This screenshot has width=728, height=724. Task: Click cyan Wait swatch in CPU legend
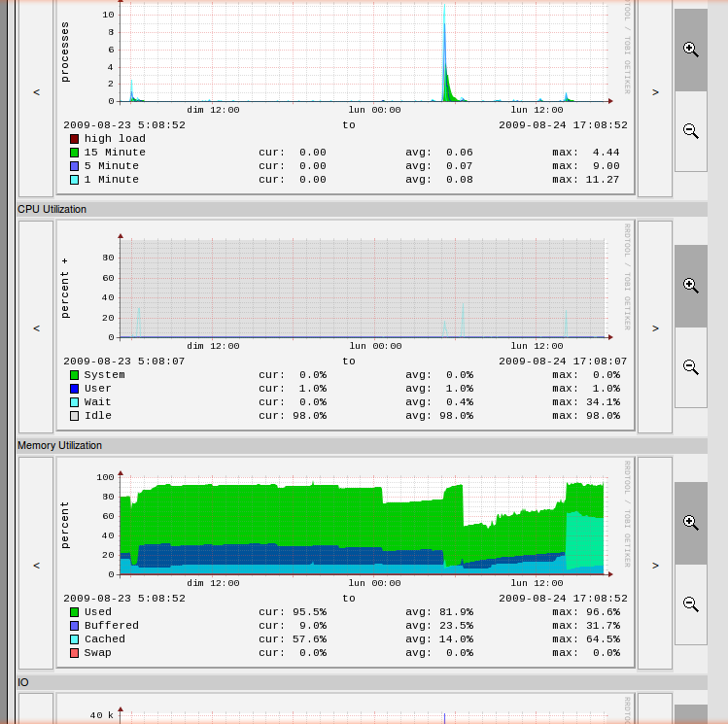[74, 402]
